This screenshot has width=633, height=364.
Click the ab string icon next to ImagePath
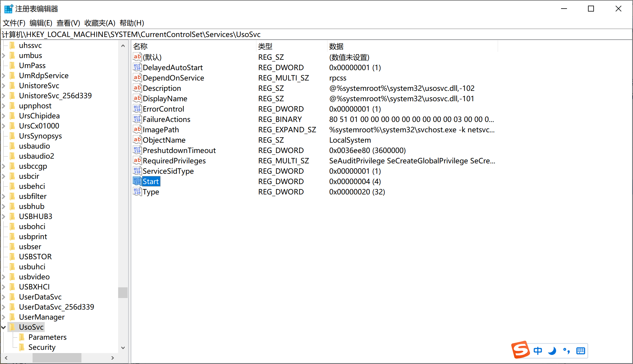(x=137, y=129)
